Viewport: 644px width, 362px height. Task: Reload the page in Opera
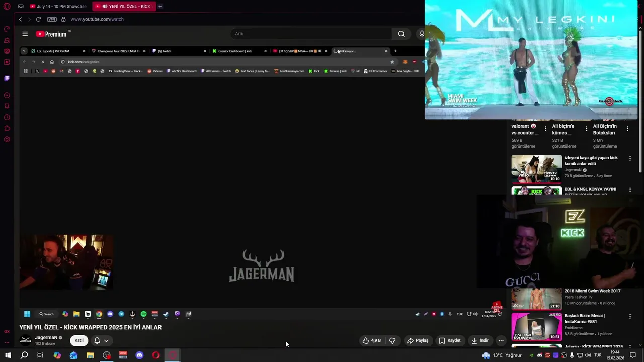pyautogui.click(x=38, y=19)
